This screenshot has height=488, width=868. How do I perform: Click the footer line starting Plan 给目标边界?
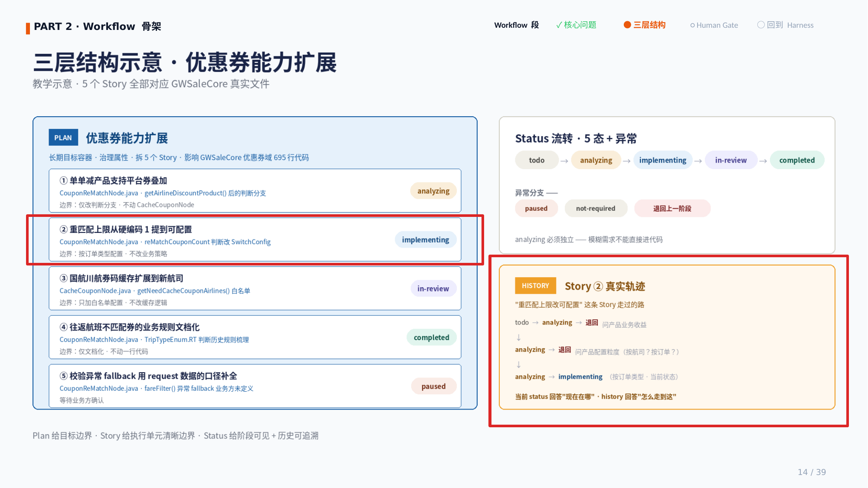(x=175, y=436)
